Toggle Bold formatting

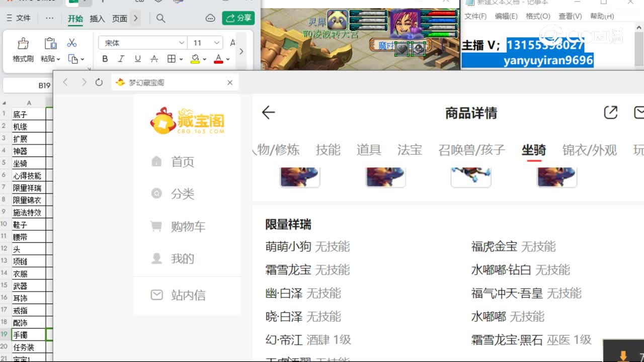(105, 59)
